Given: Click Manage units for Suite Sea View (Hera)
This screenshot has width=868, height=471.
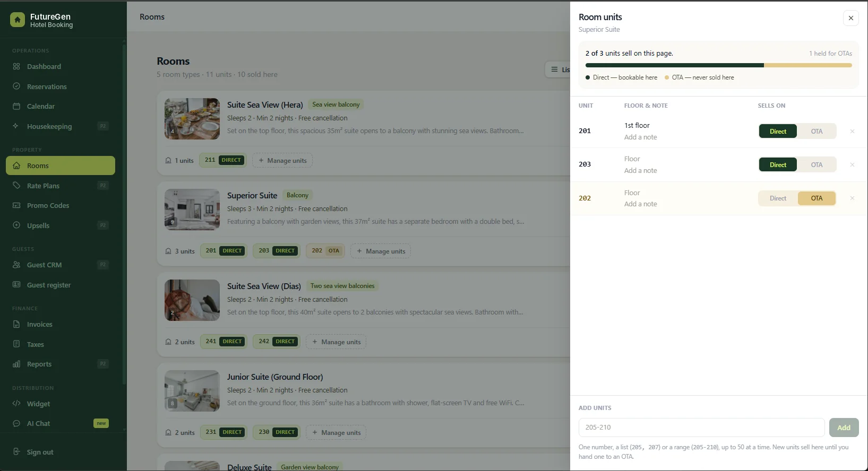Looking at the screenshot, I should pos(282,160).
